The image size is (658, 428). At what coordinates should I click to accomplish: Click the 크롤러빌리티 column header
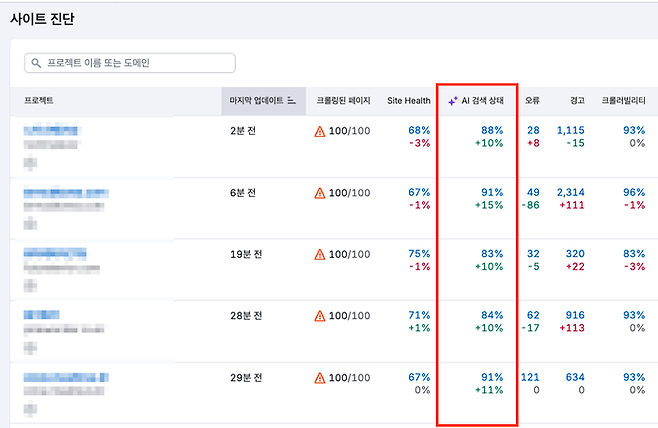[x=623, y=101]
